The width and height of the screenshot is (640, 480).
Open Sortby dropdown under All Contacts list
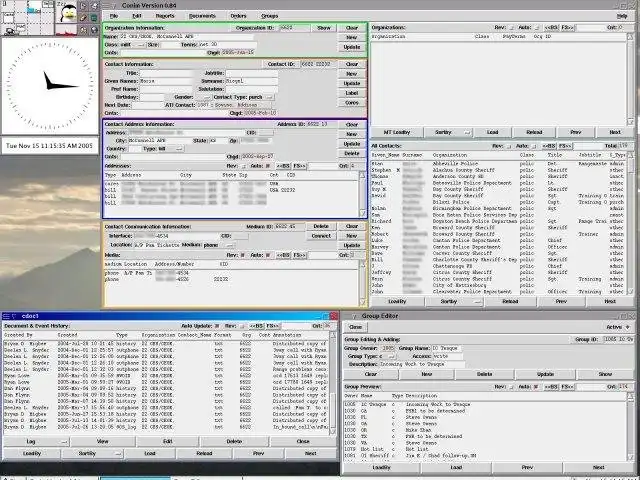pyautogui.click(x=453, y=301)
